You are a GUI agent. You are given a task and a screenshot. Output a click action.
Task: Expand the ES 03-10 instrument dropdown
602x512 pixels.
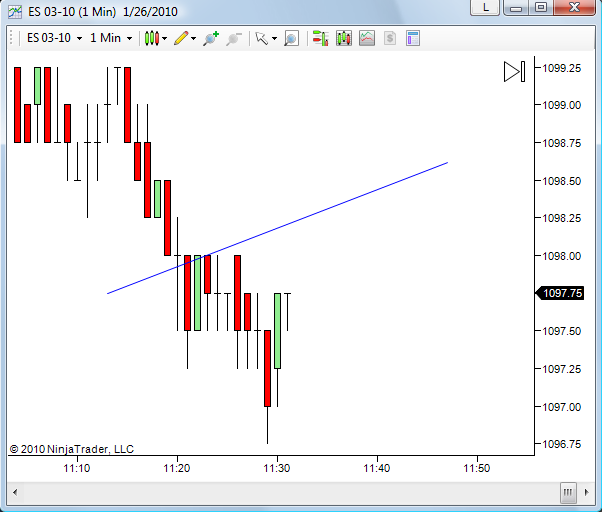[54, 38]
